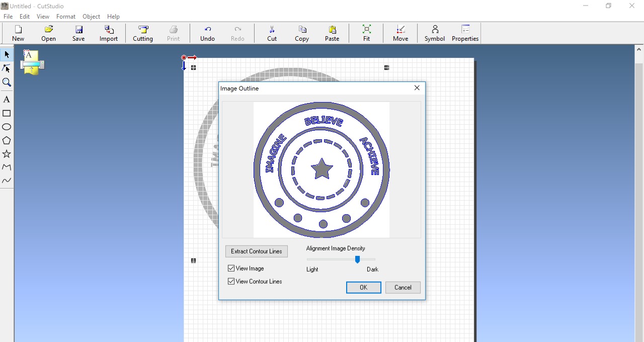Open the Edit menu

(x=25, y=17)
